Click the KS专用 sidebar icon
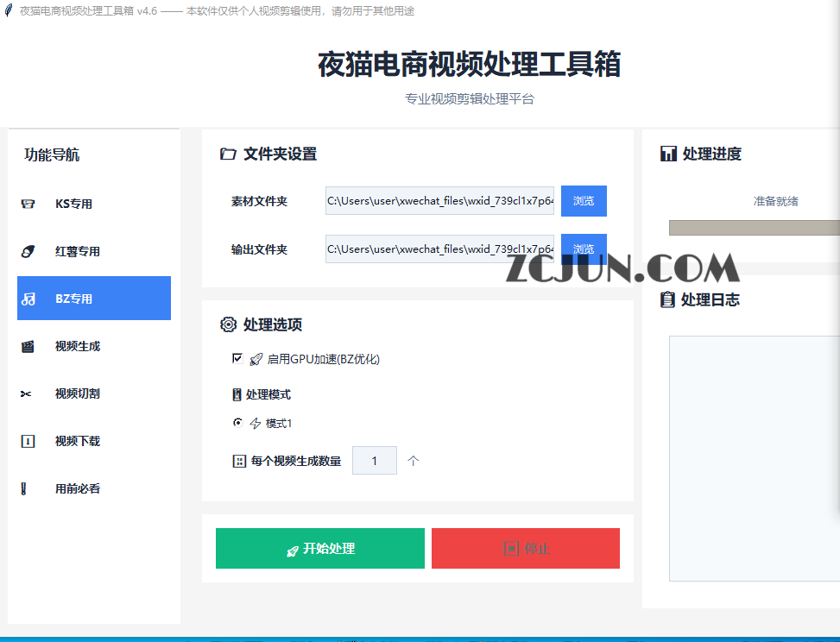 pos(28,204)
